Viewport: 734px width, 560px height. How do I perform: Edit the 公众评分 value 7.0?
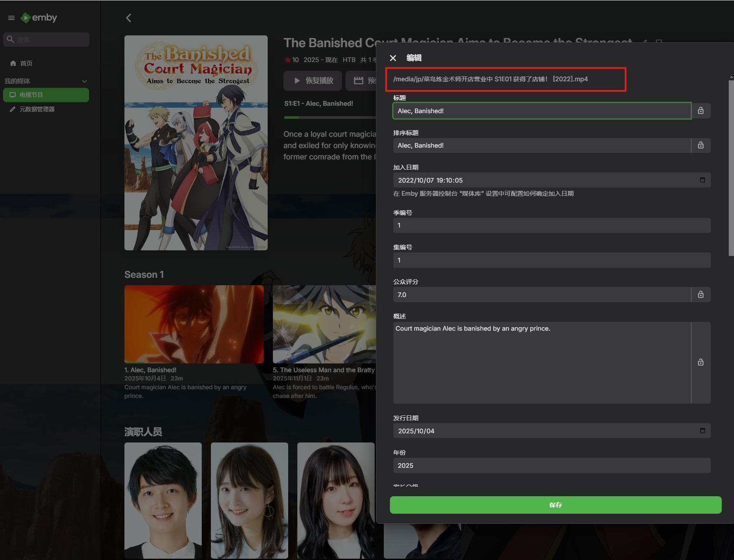542,295
